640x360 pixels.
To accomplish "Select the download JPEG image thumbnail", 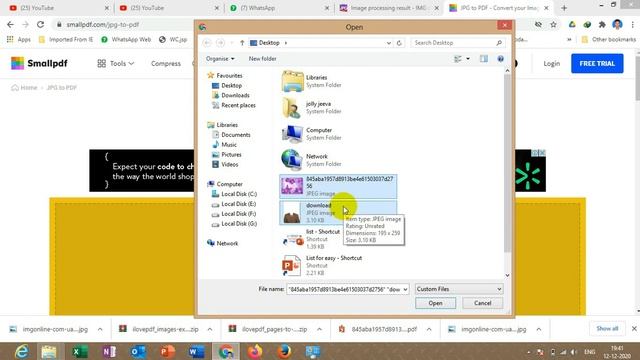I will coord(292,213).
